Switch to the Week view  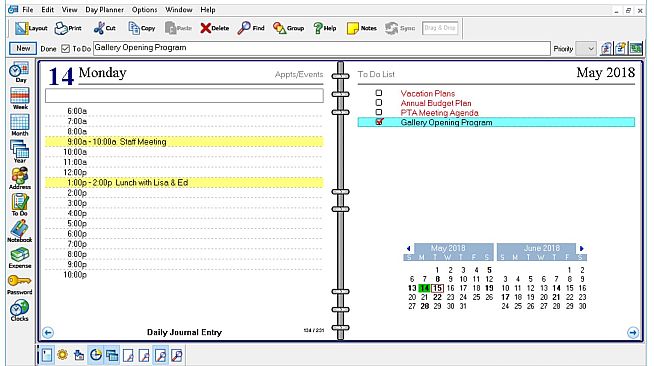(x=20, y=99)
